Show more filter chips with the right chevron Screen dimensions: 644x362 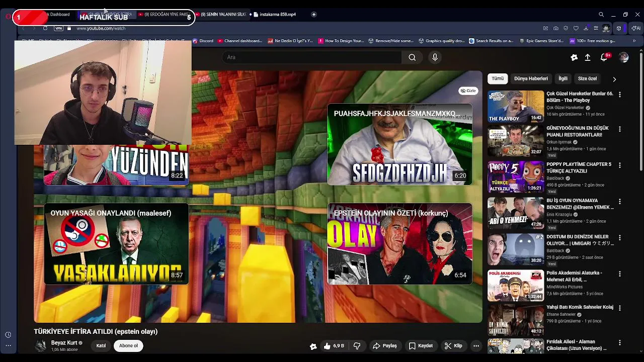614,79
